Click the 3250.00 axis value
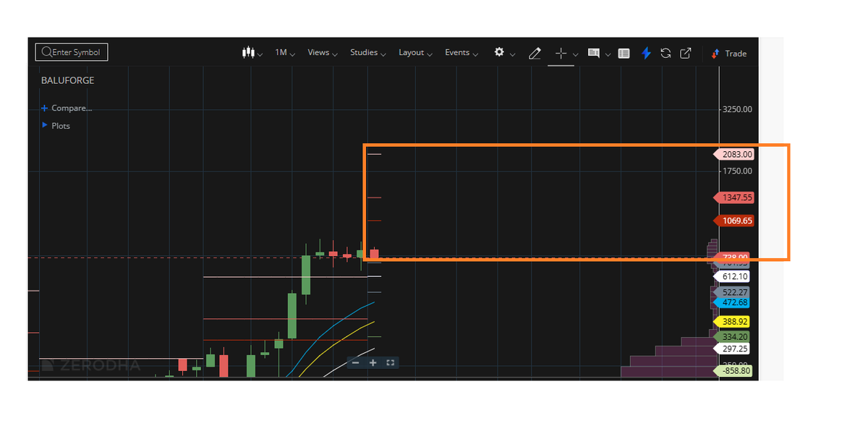This screenshot has width=868, height=426. [738, 109]
